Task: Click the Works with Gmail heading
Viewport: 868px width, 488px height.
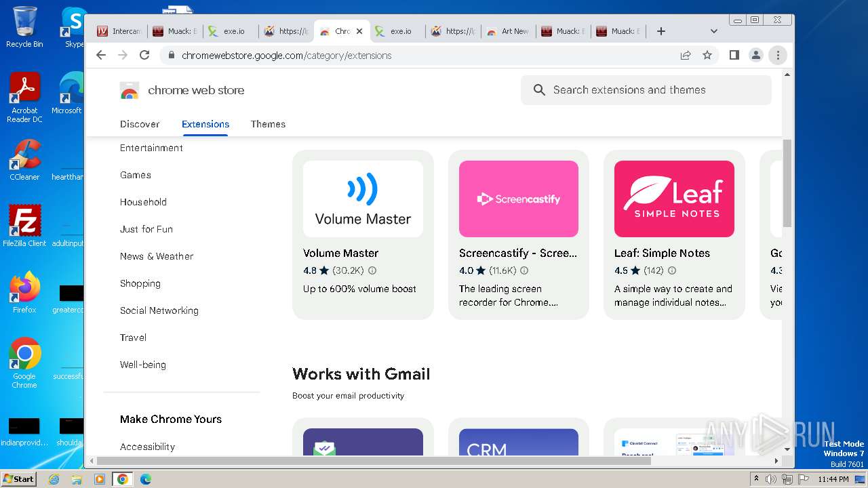Action: coord(361,374)
